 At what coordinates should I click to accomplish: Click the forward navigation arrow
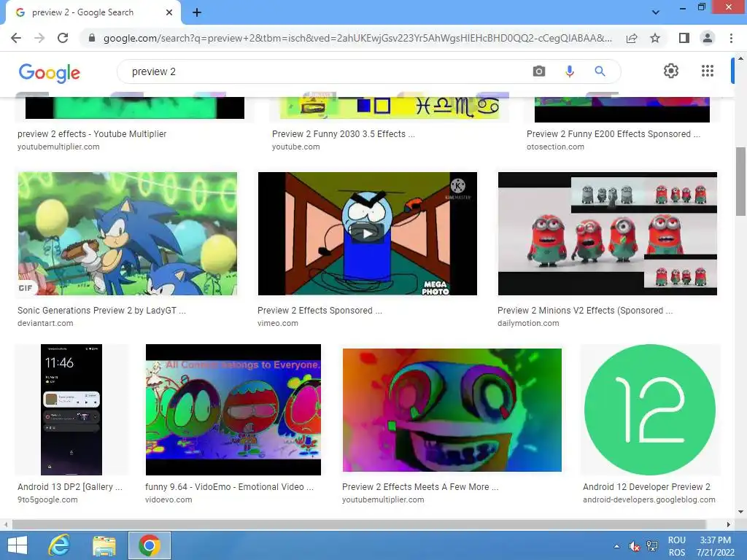click(x=39, y=38)
